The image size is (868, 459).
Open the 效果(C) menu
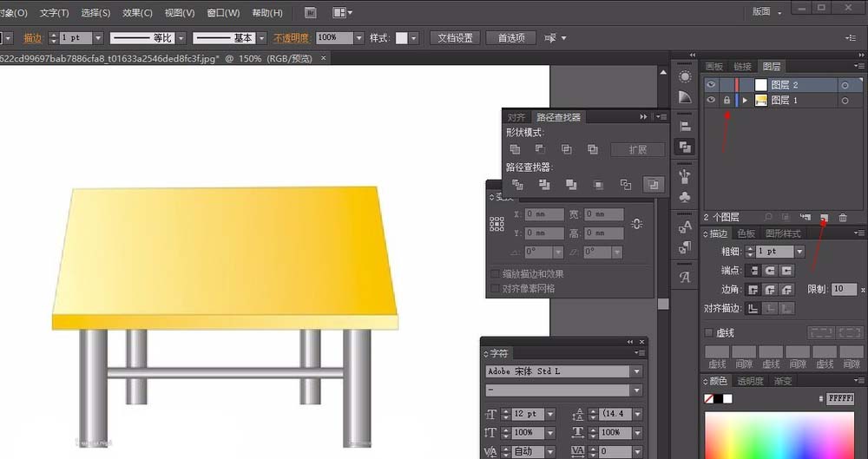point(137,12)
